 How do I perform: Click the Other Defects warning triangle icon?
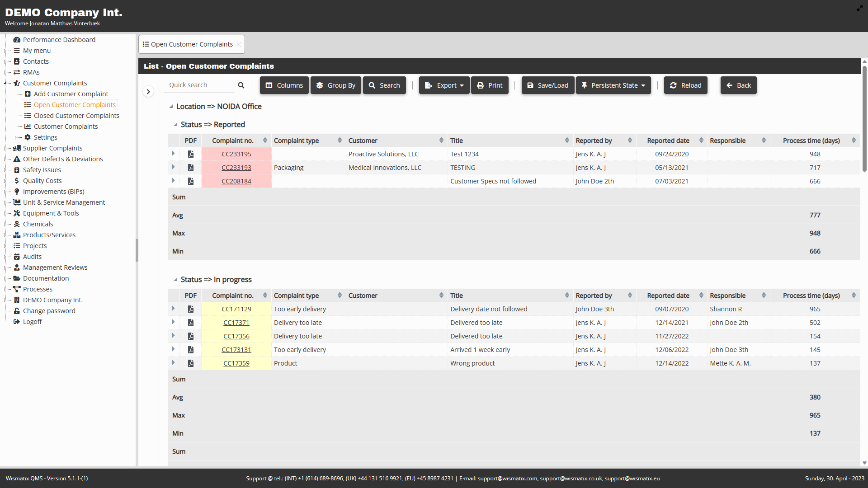coord(17,159)
